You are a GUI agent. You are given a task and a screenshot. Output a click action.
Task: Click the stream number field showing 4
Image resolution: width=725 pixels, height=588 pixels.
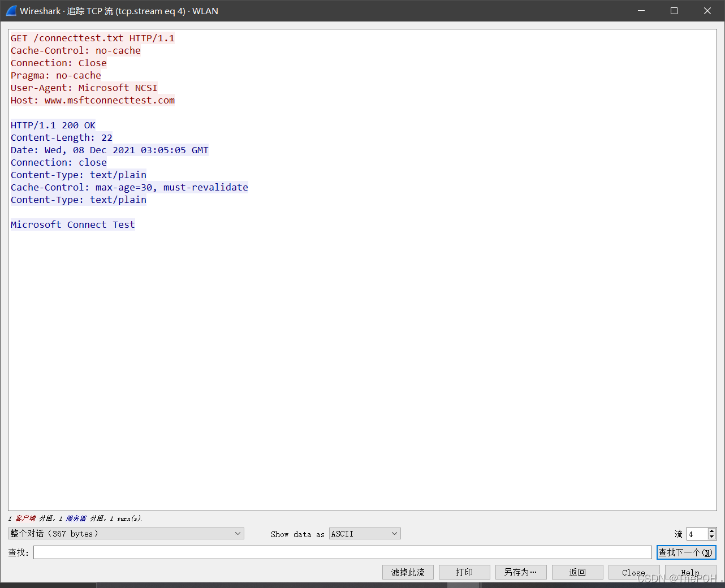coord(697,534)
